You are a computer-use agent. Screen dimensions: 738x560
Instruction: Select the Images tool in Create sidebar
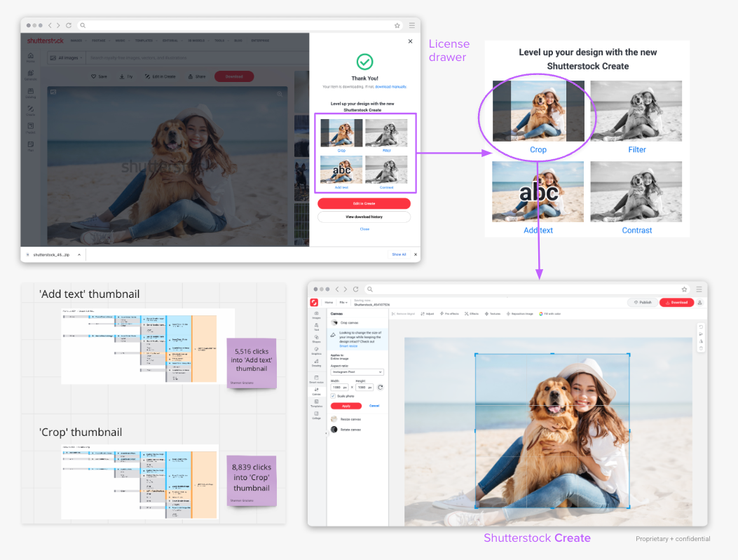coord(316,315)
